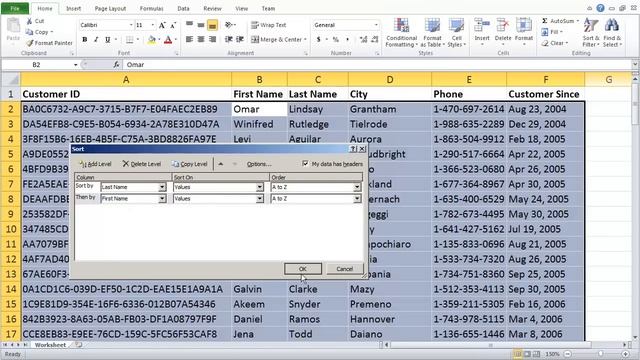Click the AutoSum sigma icon
The image size is (640, 360).
pyautogui.click(x=545, y=21)
